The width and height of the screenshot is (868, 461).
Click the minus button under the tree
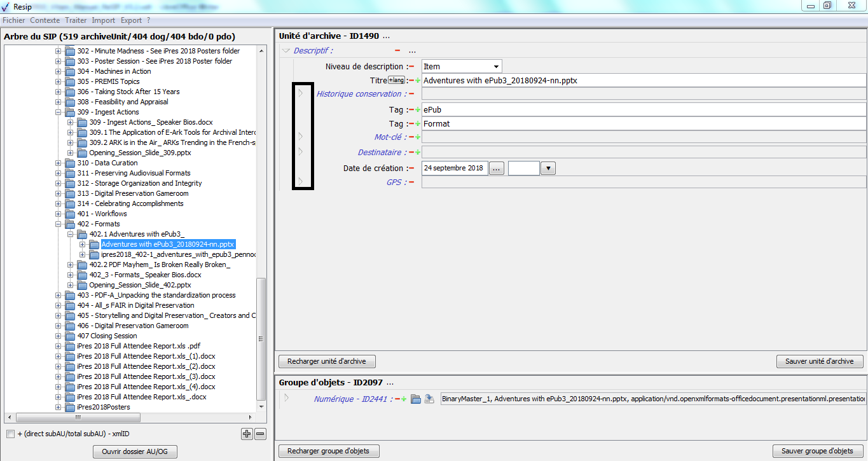pyautogui.click(x=260, y=434)
